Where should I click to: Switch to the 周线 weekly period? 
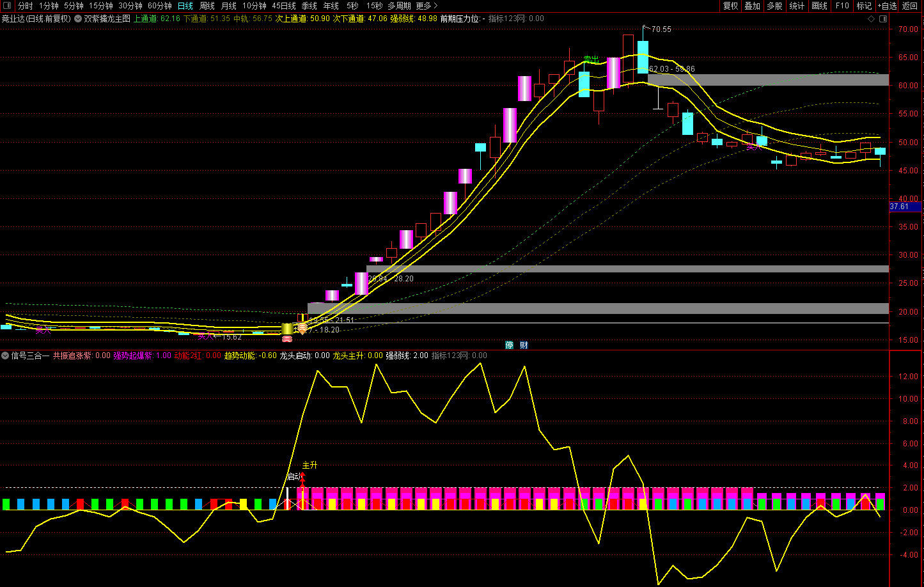(207, 6)
